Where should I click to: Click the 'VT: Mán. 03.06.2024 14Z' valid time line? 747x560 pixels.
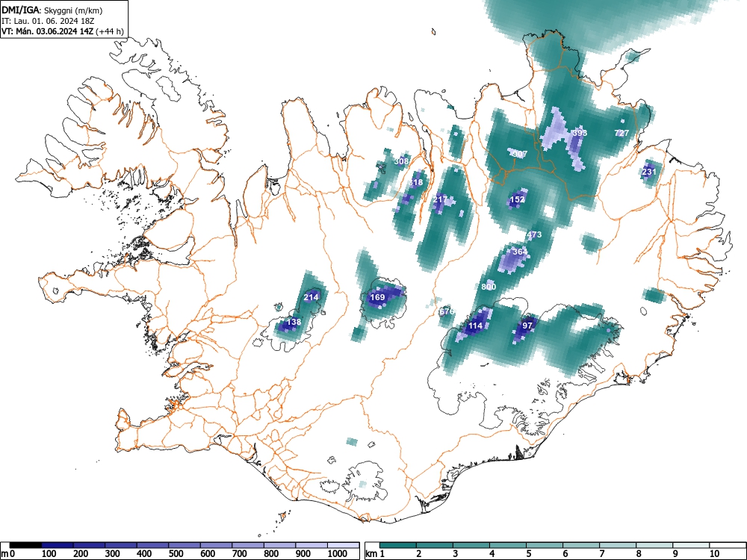(x=49, y=31)
